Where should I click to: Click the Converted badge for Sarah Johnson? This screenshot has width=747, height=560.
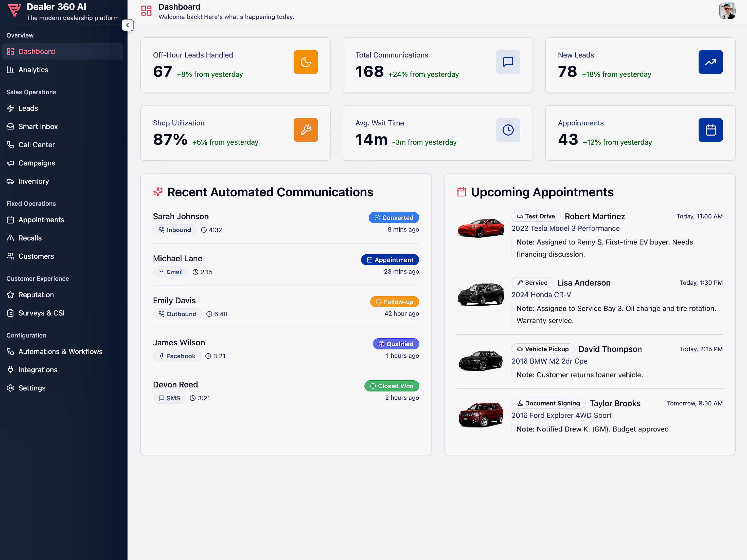pyautogui.click(x=394, y=218)
